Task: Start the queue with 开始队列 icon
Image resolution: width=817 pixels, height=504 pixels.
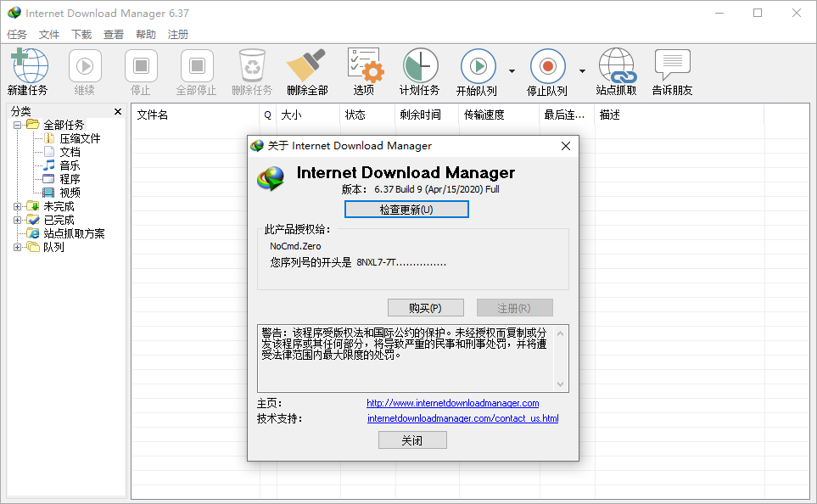Action: coord(478,71)
